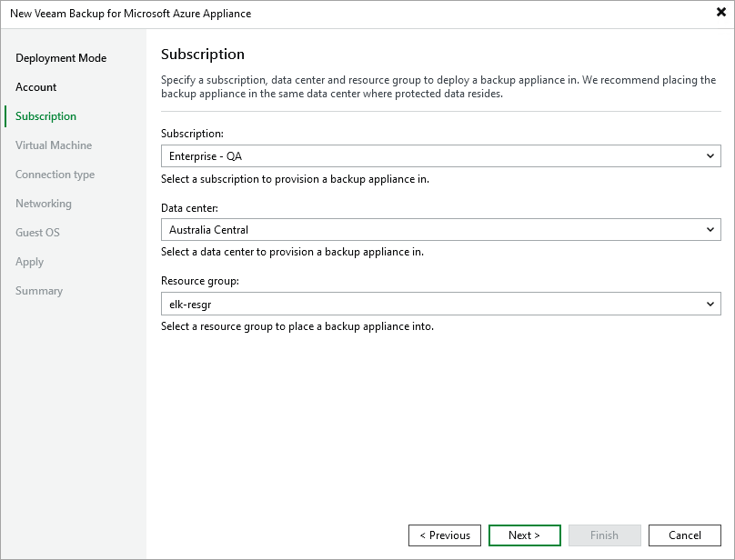Go to Deployment Mode step

tap(61, 58)
